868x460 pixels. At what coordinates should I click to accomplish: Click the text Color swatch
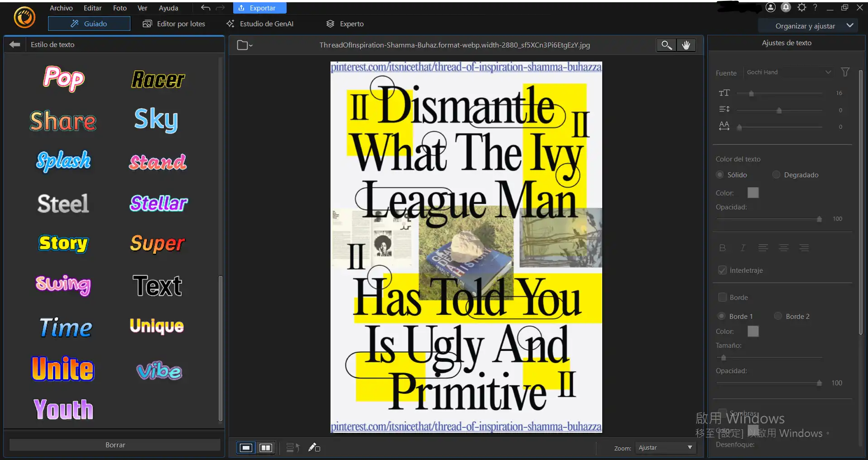pyautogui.click(x=753, y=193)
